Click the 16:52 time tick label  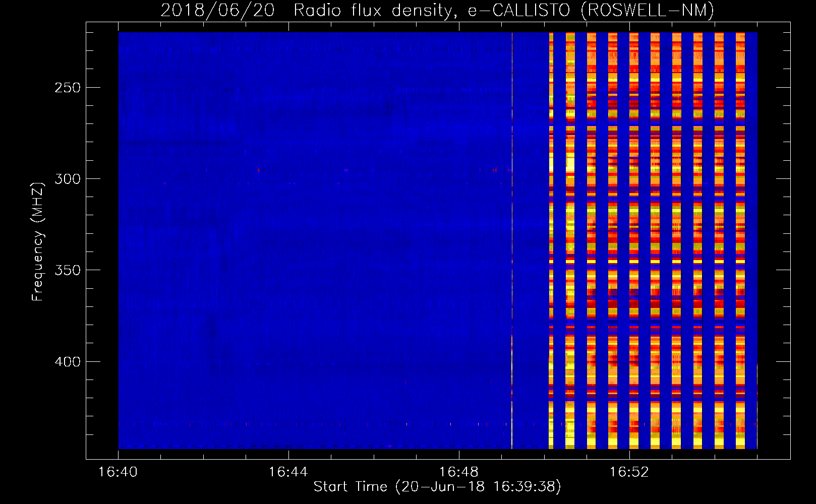pyautogui.click(x=629, y=472)
